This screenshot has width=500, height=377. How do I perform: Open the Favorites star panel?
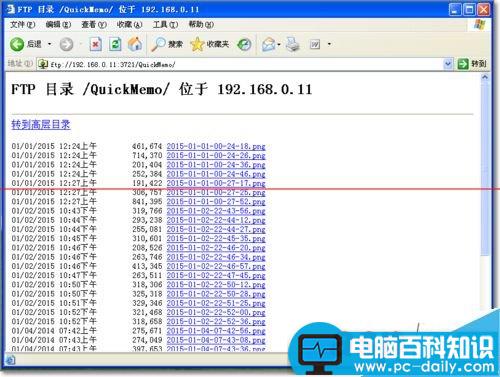point(197,44)
